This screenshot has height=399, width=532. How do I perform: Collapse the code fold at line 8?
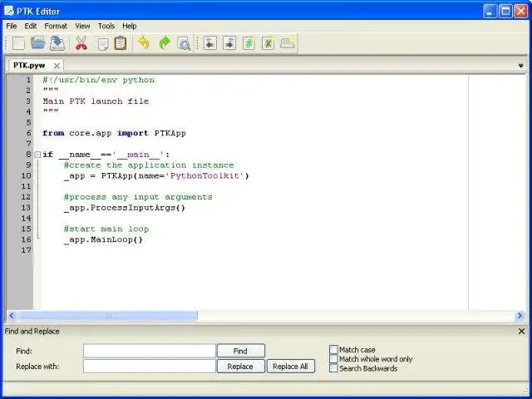(x=37, y=155)
